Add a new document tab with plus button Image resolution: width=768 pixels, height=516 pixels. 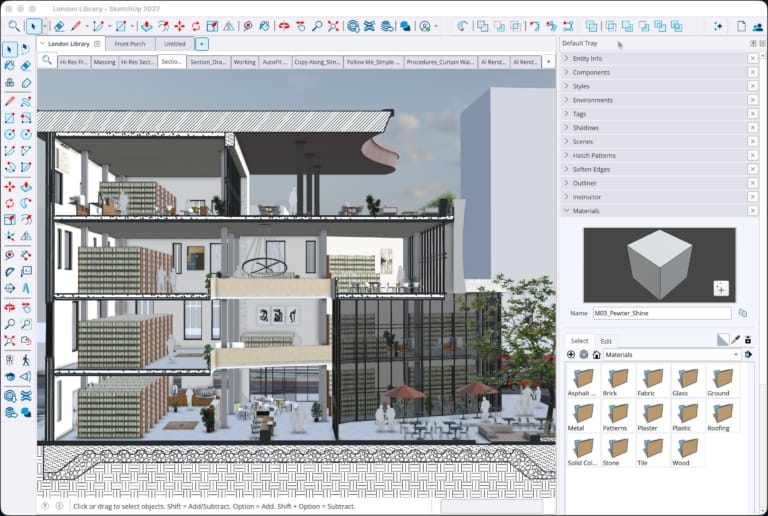(202, 44)
